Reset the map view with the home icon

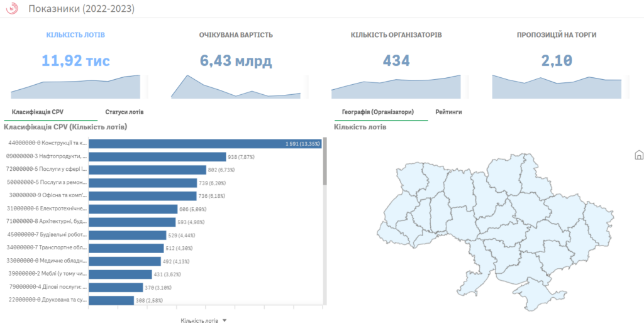click(x=638, y=155)
